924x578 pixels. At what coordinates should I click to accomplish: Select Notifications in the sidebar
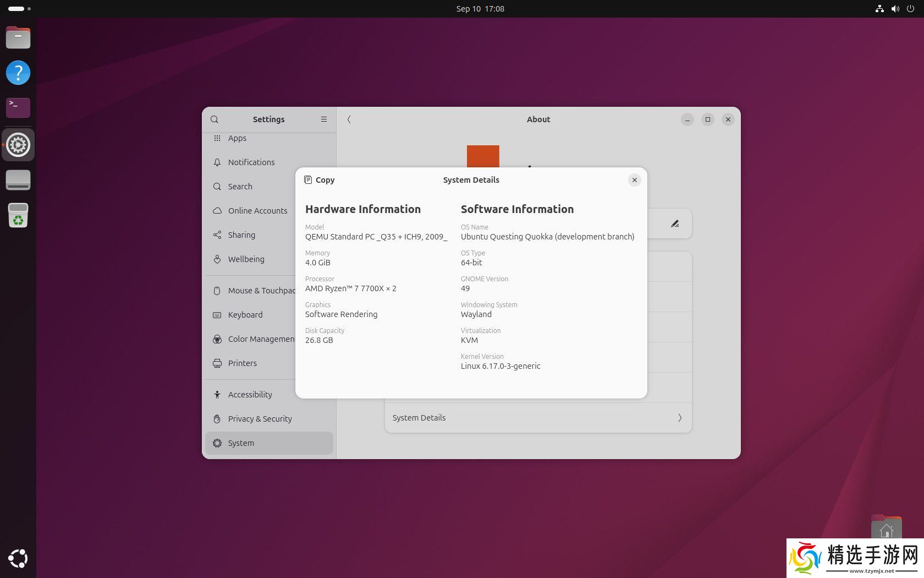251,162
